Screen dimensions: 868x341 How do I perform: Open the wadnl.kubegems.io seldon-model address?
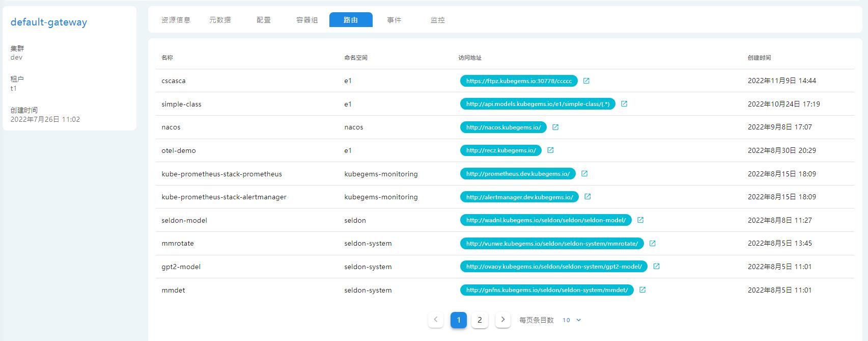point(546,220)
